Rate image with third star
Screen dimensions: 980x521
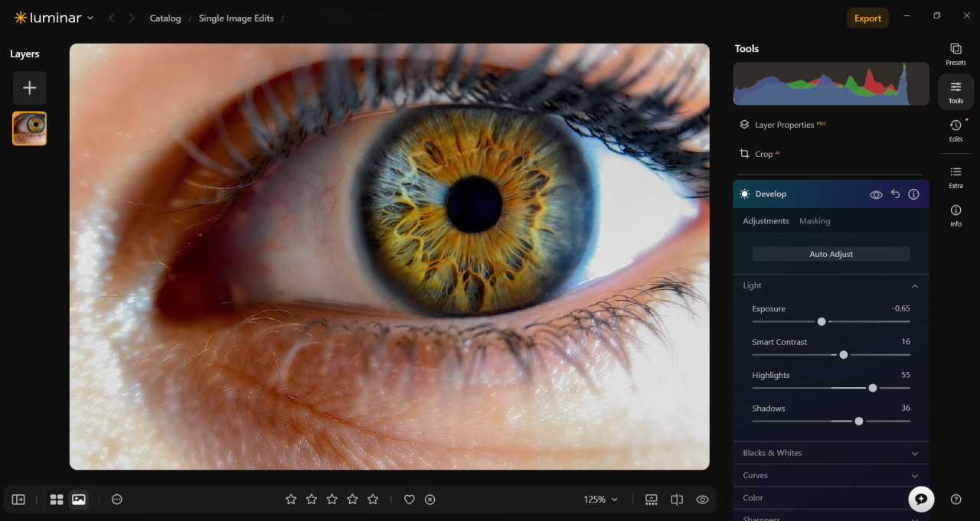click(x=332, y=500)
